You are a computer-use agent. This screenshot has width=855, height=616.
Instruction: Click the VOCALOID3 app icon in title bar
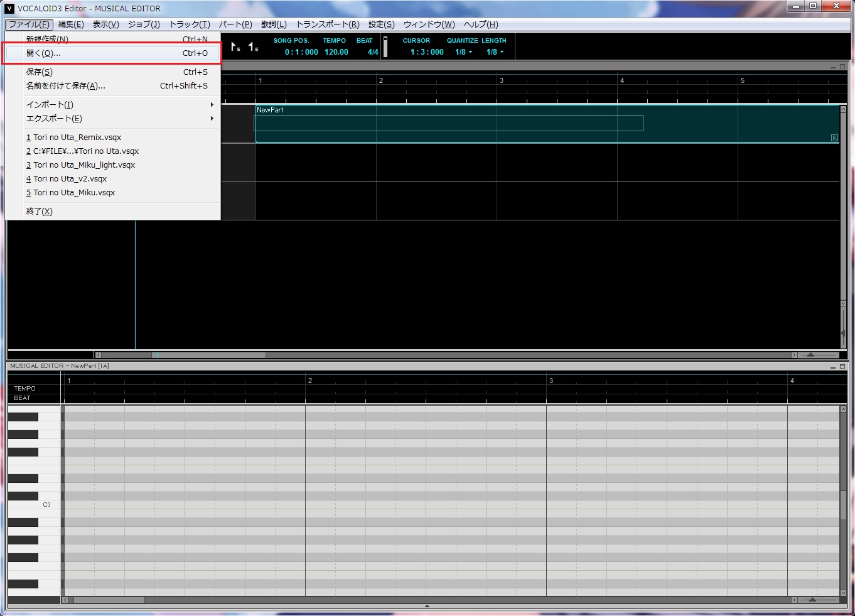point(9,8)
